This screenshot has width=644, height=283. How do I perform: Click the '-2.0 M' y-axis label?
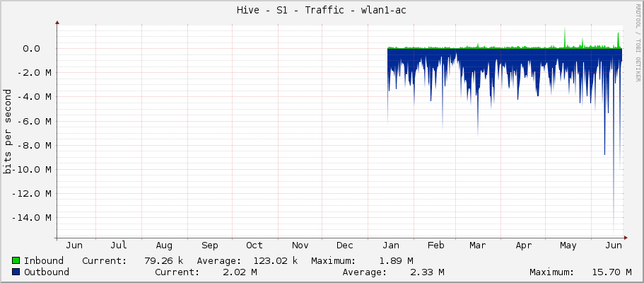pos(34,73)
